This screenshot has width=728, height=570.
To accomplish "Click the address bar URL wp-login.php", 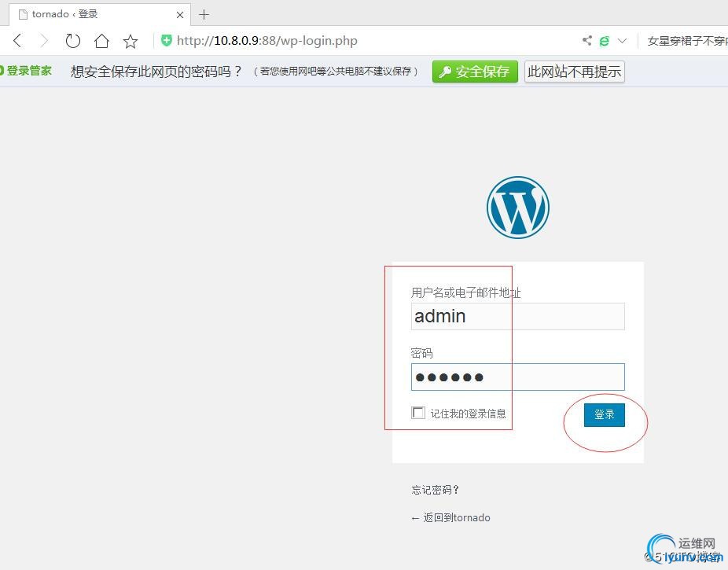I will pos(267,41).
